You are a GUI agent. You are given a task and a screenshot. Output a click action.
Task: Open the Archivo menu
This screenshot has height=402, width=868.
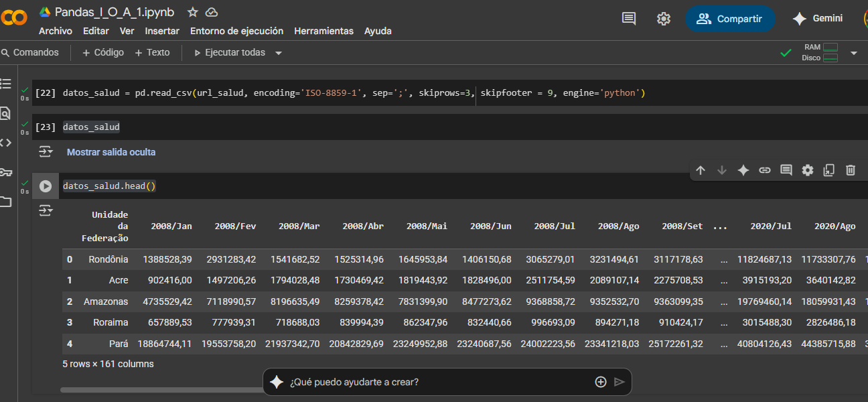pos(56,31)
